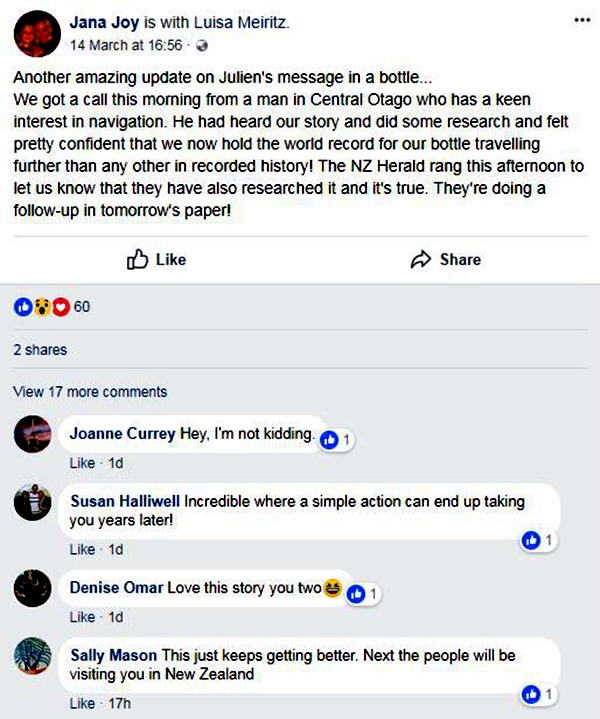Click the reaction emoji icons showing 60

pos(41,306)
